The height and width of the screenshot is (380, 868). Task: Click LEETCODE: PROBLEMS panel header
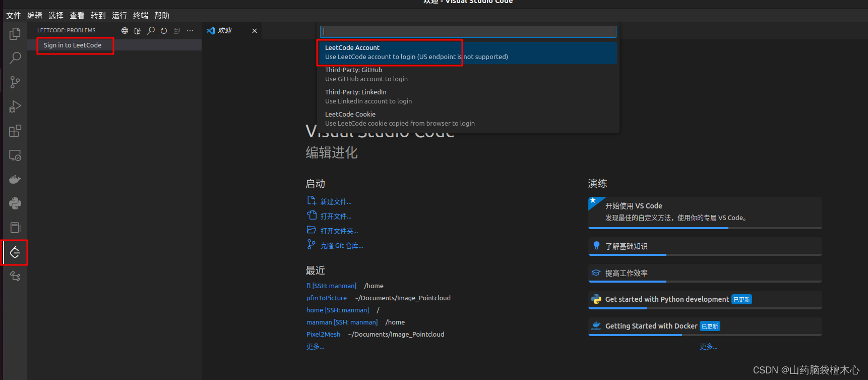(66, 31)
